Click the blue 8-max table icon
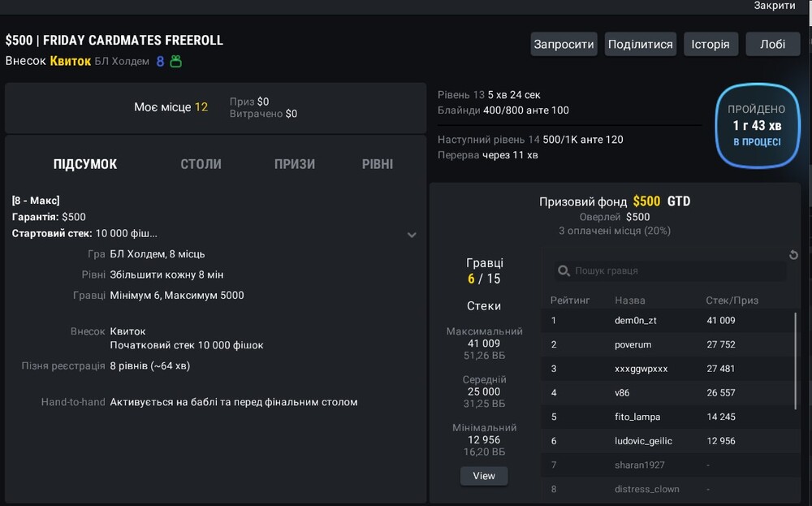The height and width of the screenshot is (506, 812). tap(160, 62)
